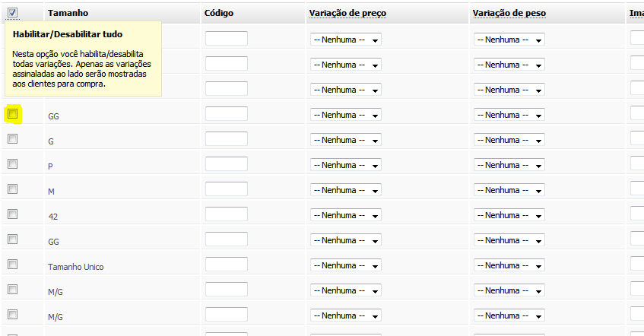Open weight variation dropdown for size P
644x336 pixels.
[x=509, y=165]
